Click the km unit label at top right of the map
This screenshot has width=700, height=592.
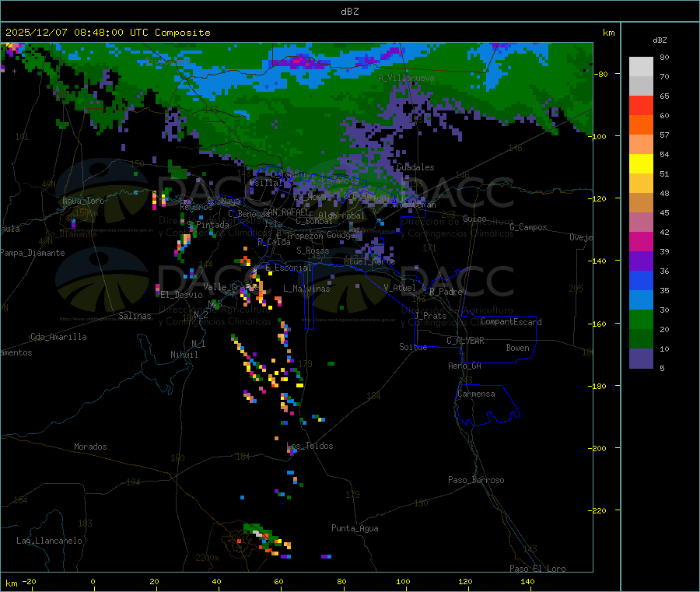pos(609,33)
